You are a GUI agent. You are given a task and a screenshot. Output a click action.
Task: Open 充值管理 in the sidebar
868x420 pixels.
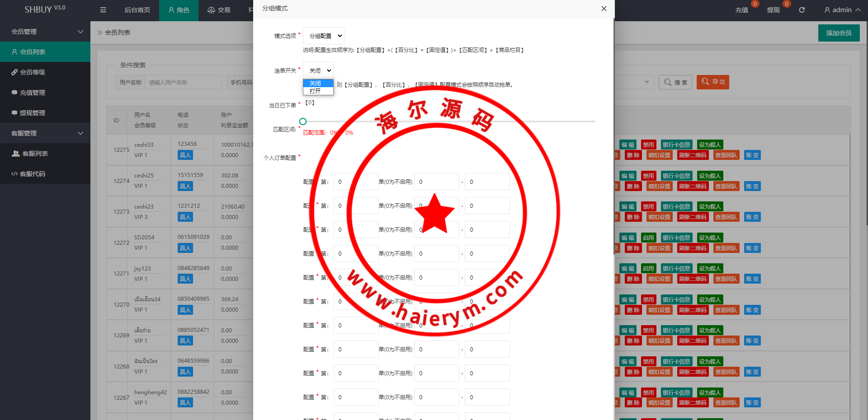click(32, 93)
